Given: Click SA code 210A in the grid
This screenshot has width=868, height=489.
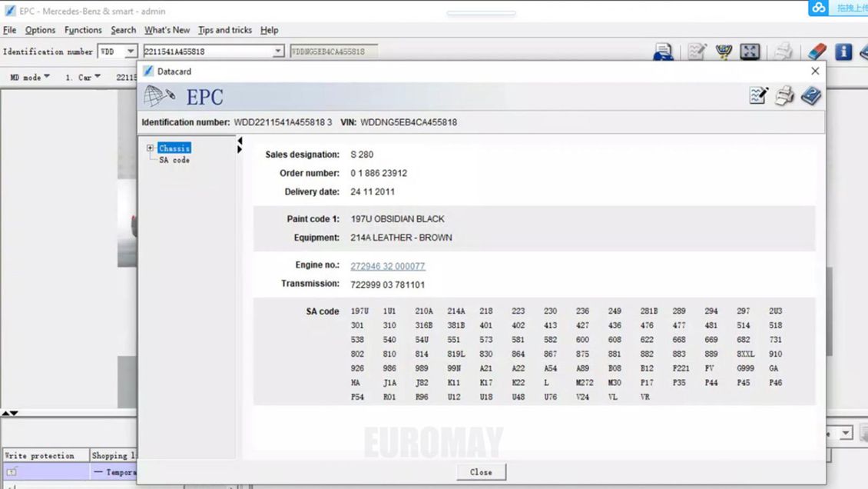Looking at the screenshot, I should click(x=424, y=311).
